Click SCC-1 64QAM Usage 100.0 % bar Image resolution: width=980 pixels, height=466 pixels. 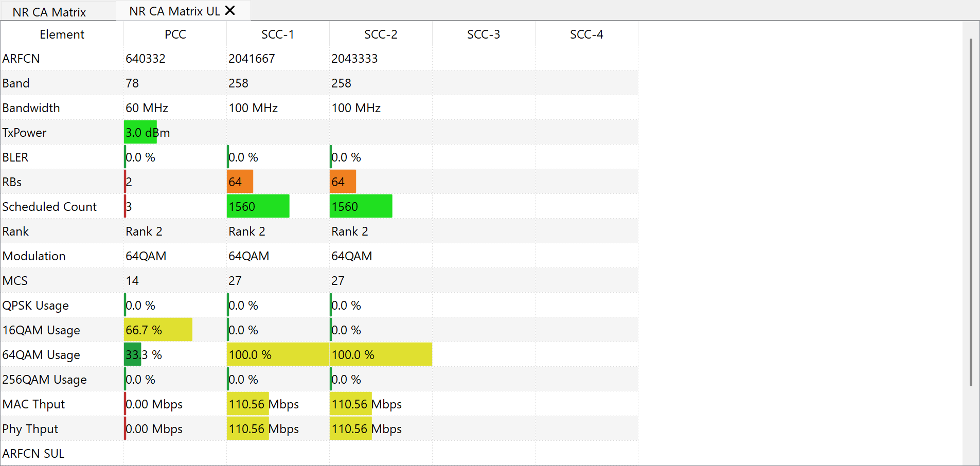[278, 355]
